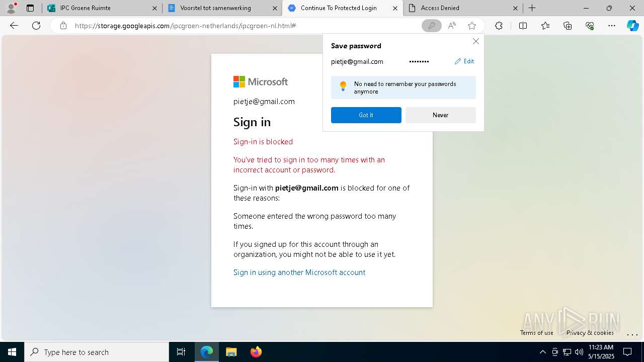Open a new browser tab
This screenshot has height=362, width=644.
(x=532, y=8)
